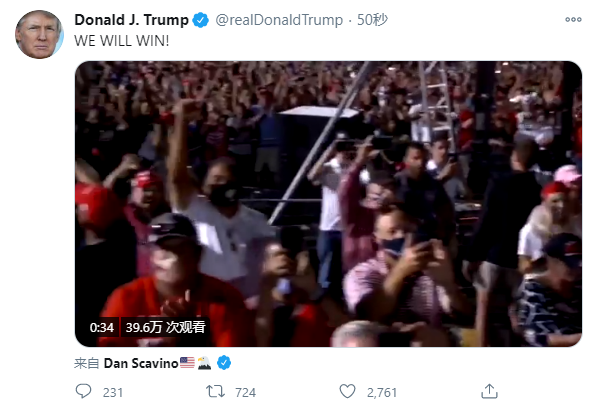The image size is (594, 408).
Task: Click the 39.6万 次观看 view count
Action: (165, 327)
